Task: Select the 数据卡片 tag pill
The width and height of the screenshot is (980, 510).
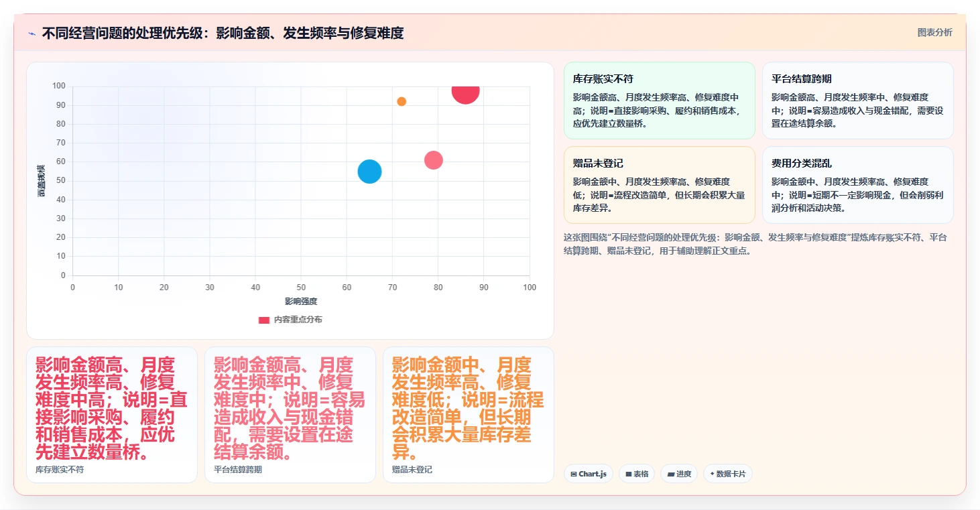Action: coord(727,474)
